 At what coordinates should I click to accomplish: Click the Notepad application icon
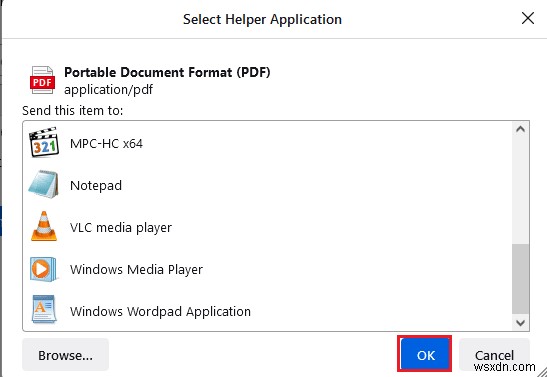click(x=44, y=184)
